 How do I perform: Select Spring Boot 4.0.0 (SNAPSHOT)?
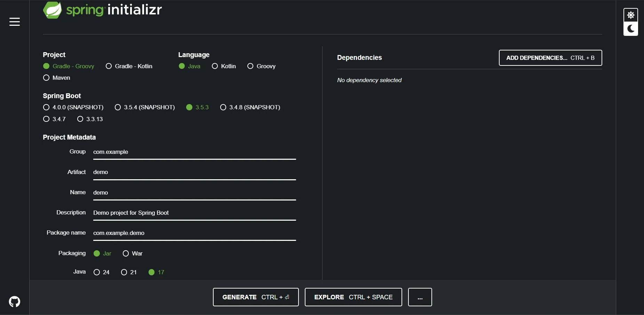point(73,107)
